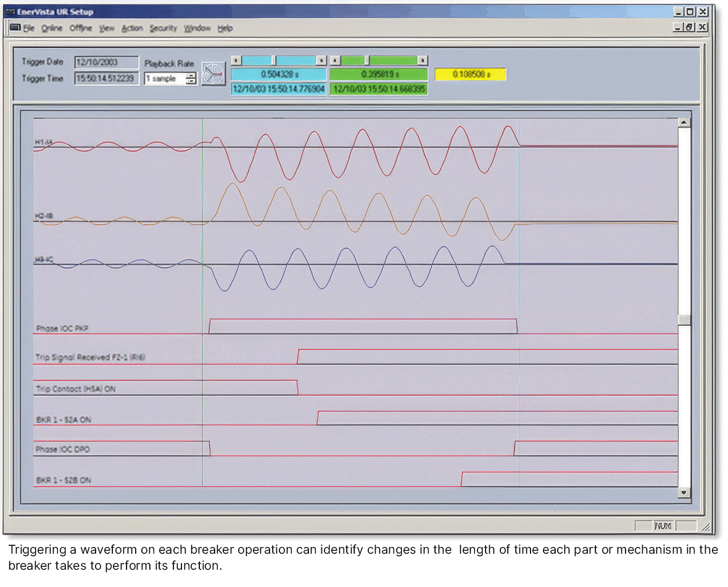728x587 pixels.
Task: Click the cyan cursor timestamp 15:50:14.776904
Action: click(279, 89)
